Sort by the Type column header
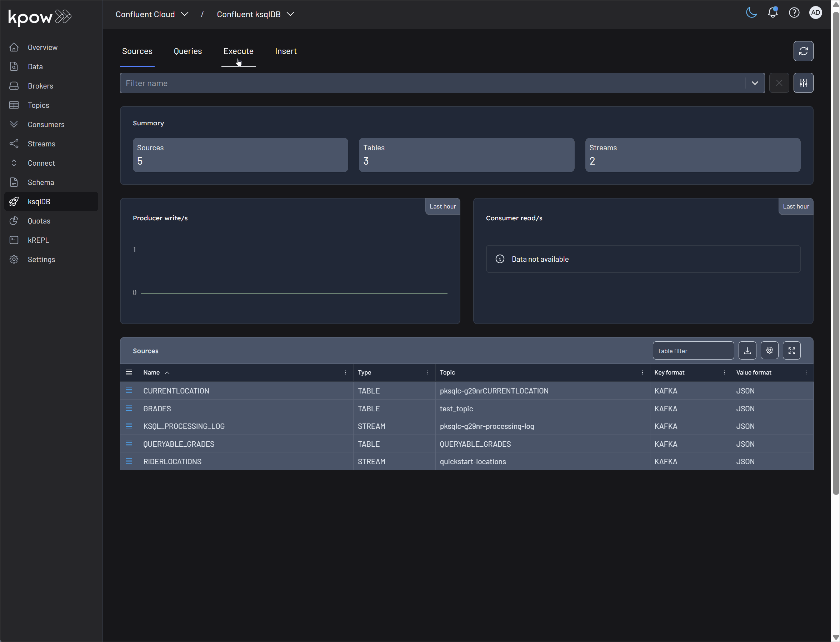This screenshot has width=840, height=642. click(365, 372)
